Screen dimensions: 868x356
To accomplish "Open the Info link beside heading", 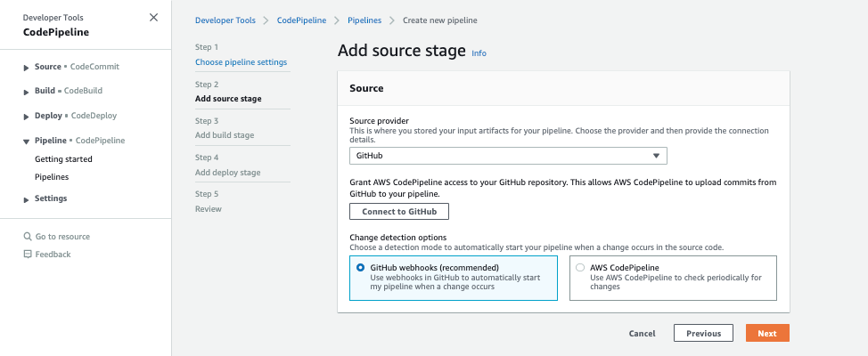I will (x=479, y=53).
